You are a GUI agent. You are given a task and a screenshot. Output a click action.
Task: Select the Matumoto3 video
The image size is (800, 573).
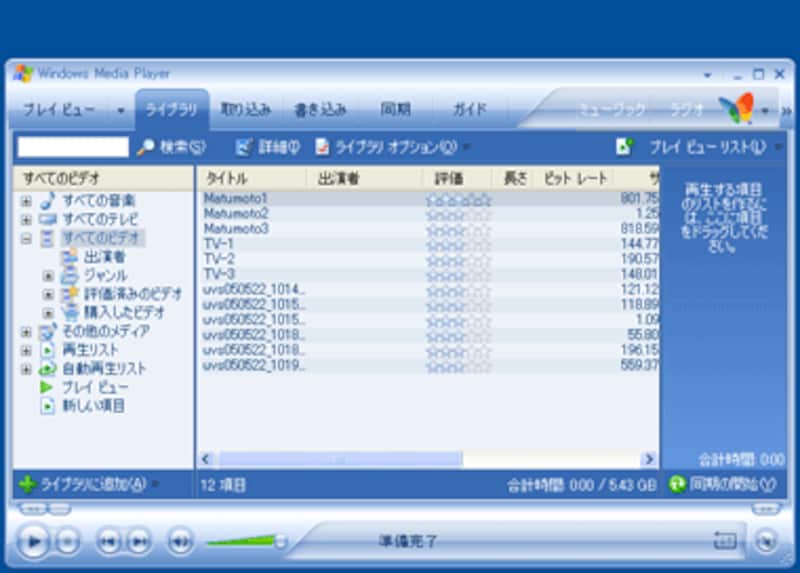point(236,229)
